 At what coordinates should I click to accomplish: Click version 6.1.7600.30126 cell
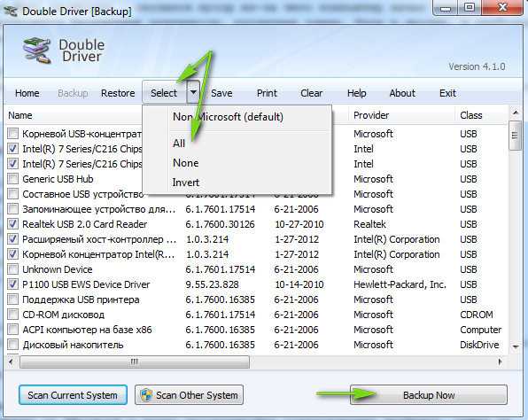pos(220,224)
